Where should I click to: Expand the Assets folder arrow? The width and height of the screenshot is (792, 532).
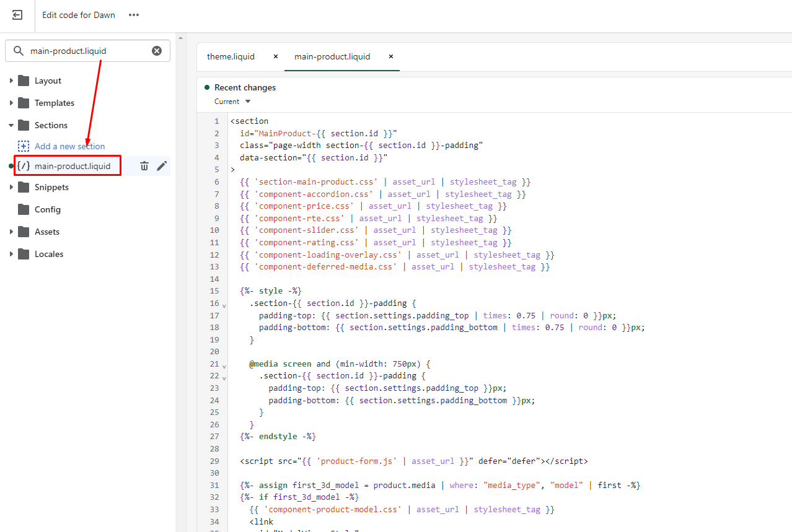coord(11,232)
